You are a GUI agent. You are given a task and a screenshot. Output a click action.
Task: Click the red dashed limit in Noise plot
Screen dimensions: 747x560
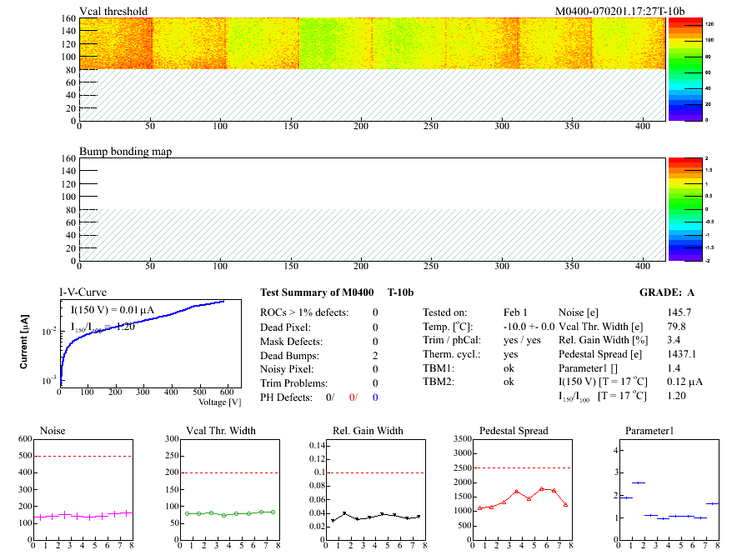[83, 456]
